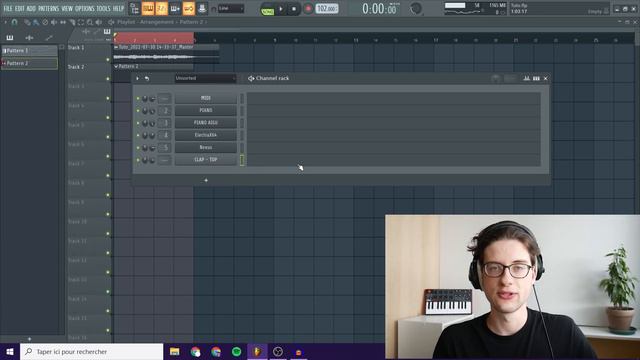The height and width of the screenshot is (360, 640).
Task: Mute Track 2 with its green LED
Action: [108, 79]
